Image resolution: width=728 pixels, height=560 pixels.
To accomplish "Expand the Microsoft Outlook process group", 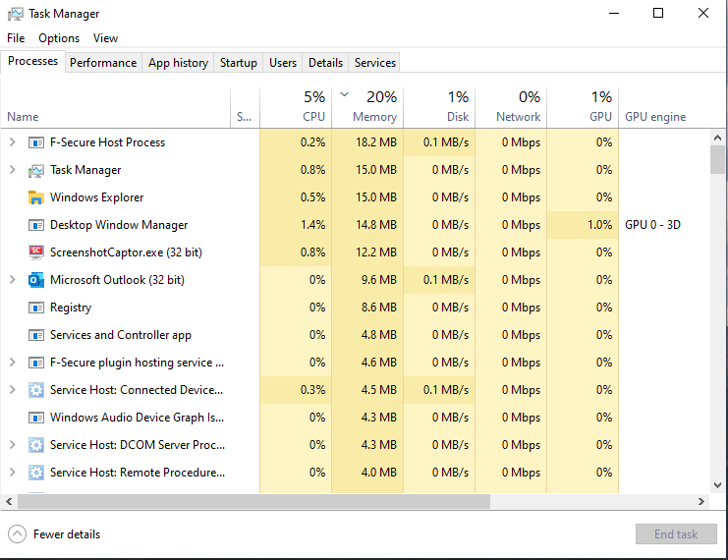I will coord(12,280).
